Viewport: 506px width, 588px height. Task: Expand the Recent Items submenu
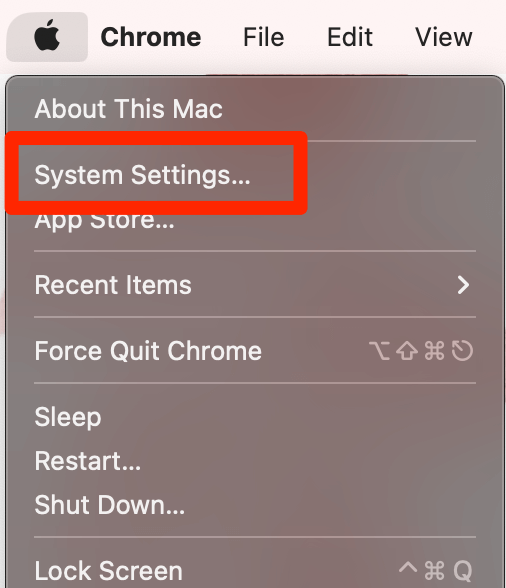pos(255,285)
